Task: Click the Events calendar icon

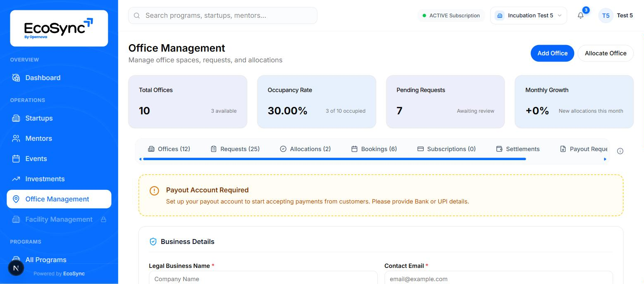Action: click(16, 159)
